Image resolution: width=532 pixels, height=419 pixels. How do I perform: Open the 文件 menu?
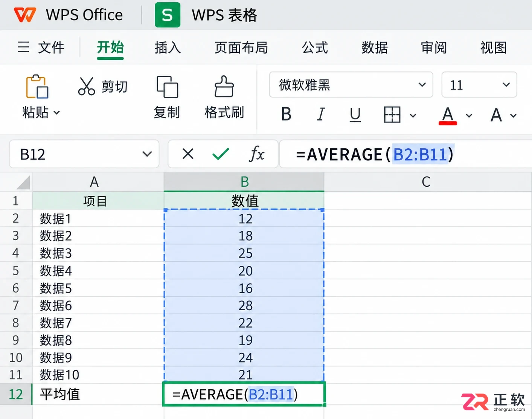[52, 48]
